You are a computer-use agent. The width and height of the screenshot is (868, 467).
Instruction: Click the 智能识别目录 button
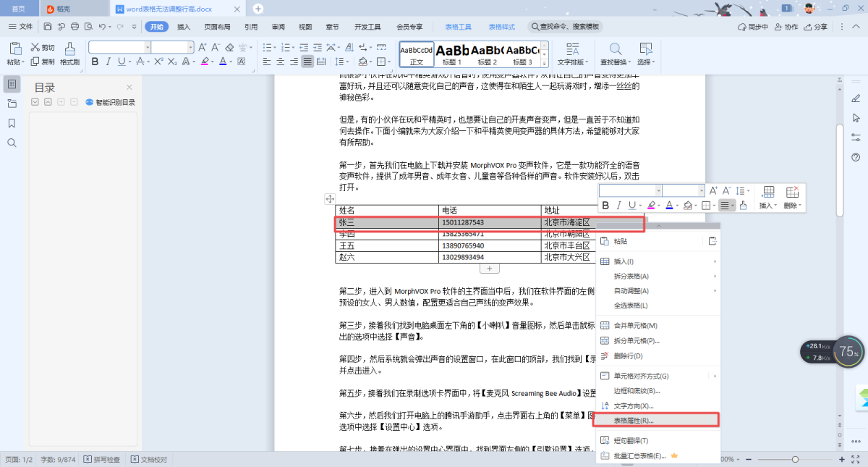tap(111, 102)
